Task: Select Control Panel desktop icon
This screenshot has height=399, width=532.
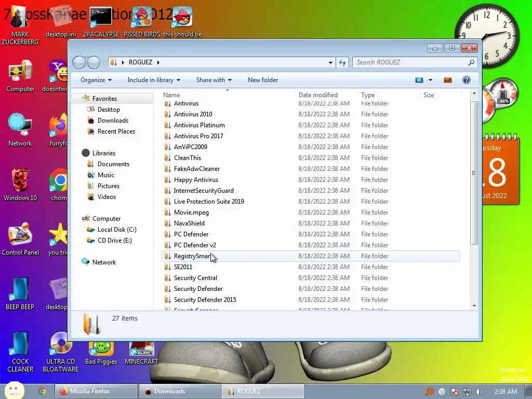Action: [20, 239]
